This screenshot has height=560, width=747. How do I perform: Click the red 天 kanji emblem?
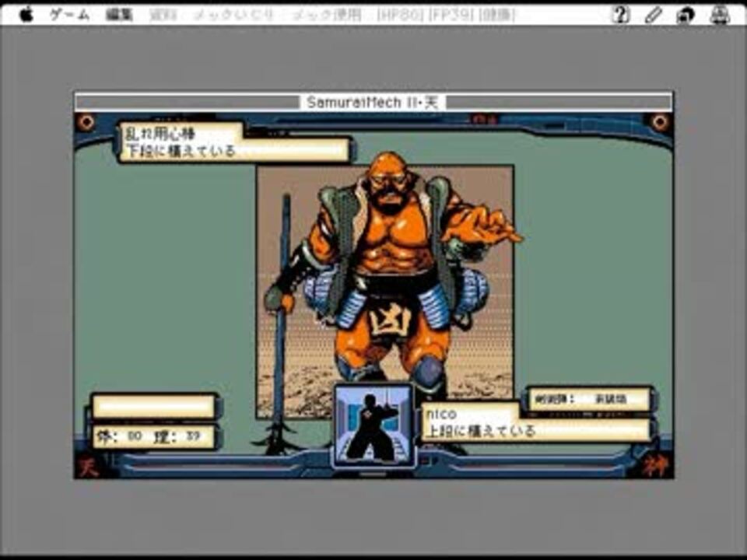coord(88,466)
